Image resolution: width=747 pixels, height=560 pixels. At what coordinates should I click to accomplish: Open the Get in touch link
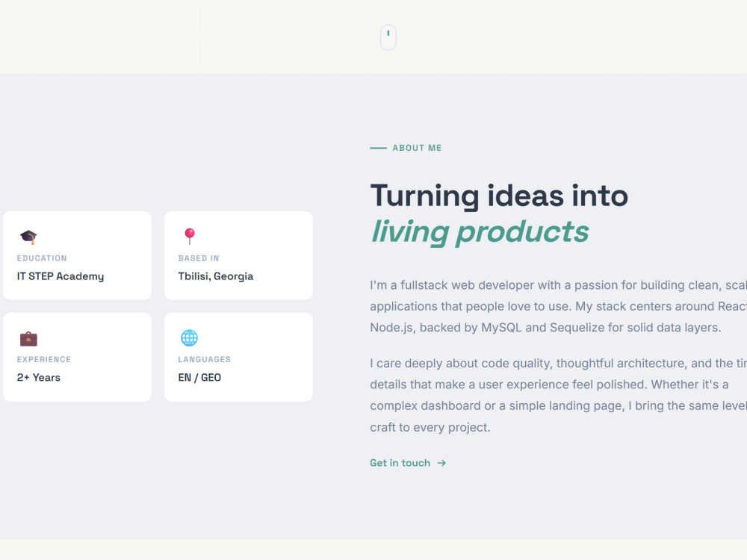pos(408,463)
